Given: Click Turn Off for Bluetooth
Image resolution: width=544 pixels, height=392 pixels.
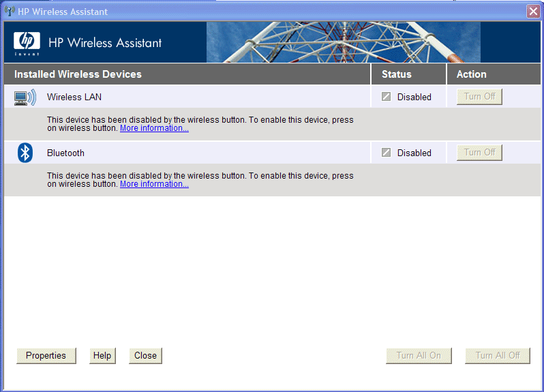Looking at the screenshot, I should click(479, 152).
